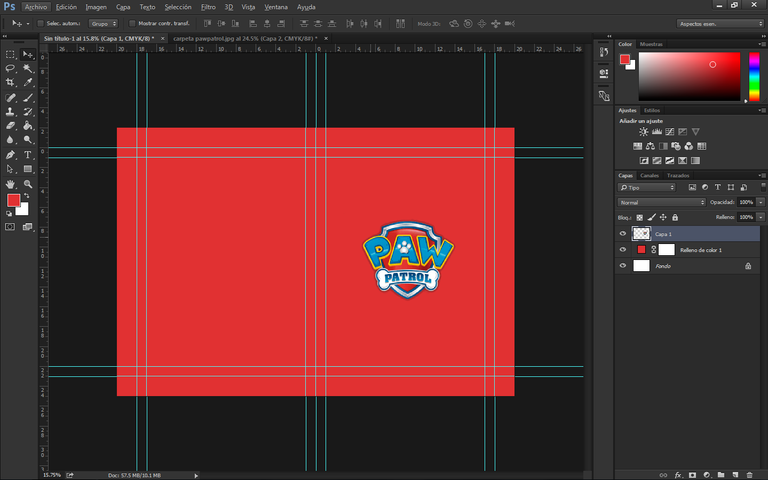
Task: Toggle layer filtering switch
Action: (763, 187)
